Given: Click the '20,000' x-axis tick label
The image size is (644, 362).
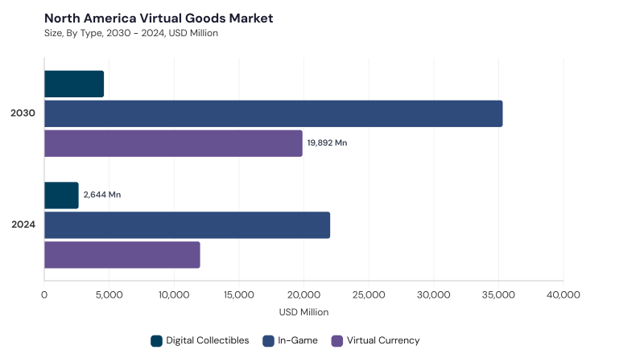Looking at the screenshot, I should (304, 294).
